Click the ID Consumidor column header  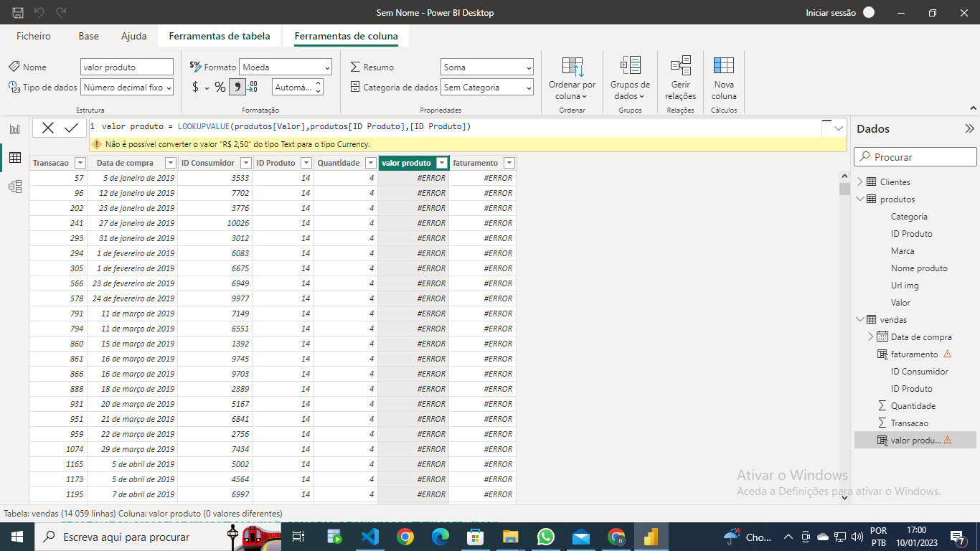[208, 163]
